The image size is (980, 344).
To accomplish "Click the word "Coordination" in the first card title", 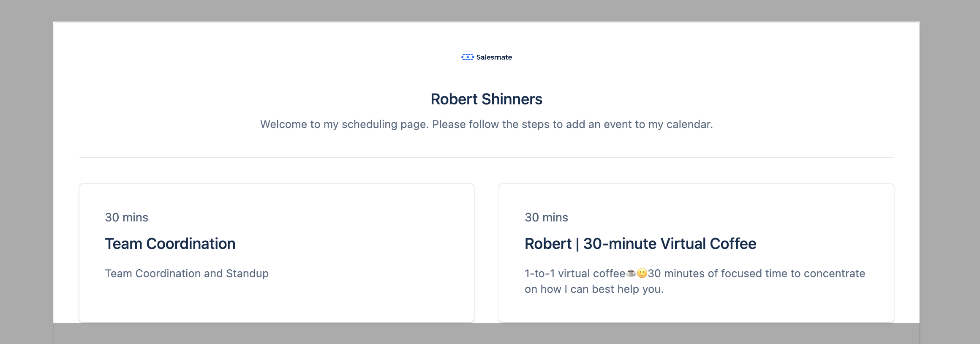I will [x=191, y=244].
